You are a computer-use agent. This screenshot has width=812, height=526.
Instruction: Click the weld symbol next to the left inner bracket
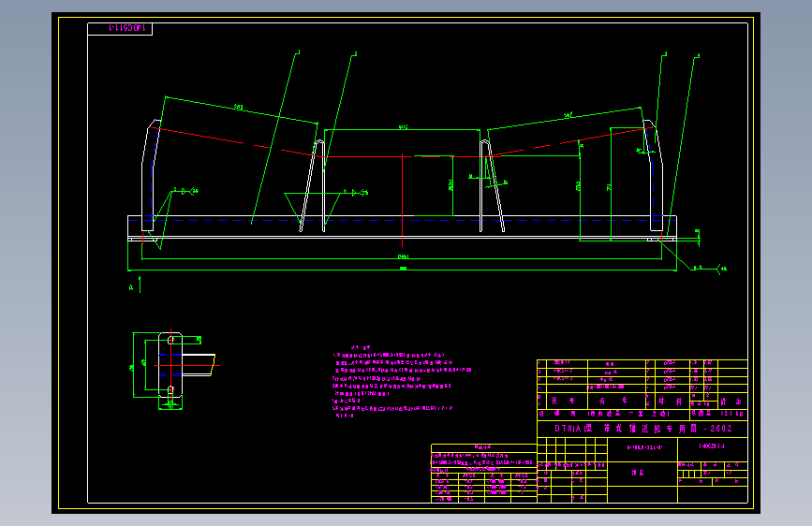(357, 193)
